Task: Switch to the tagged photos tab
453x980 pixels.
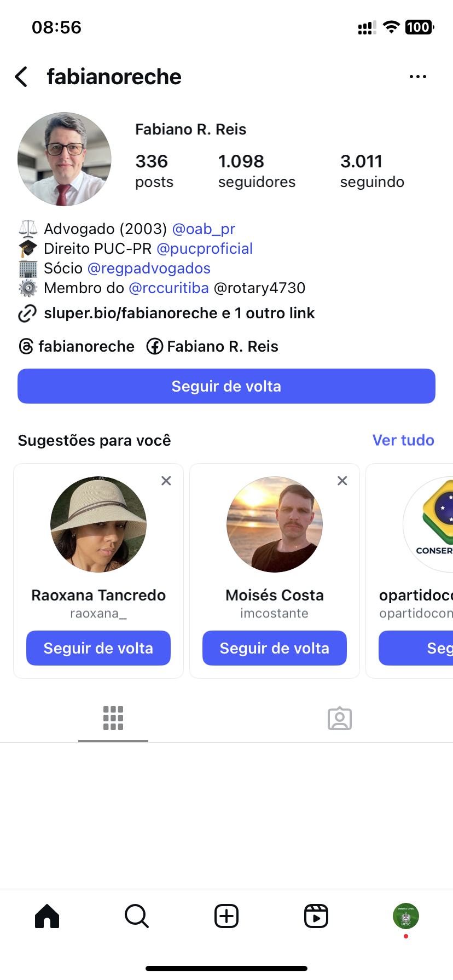Action: coord(340,718)
